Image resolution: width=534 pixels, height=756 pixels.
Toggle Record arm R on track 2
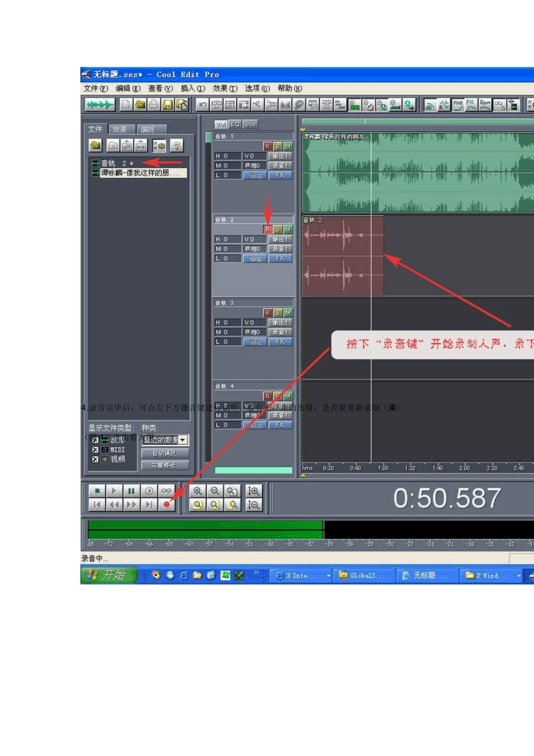[268, 229]
